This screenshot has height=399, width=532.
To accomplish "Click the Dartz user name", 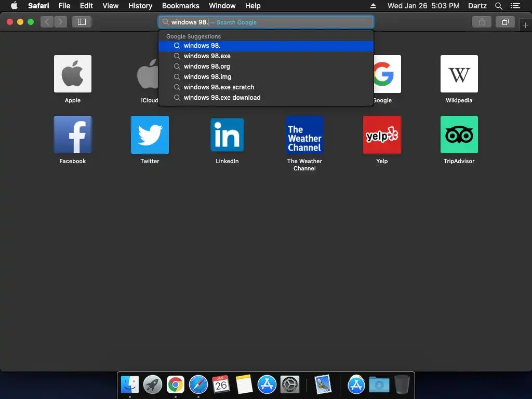I will click(477, 6).
